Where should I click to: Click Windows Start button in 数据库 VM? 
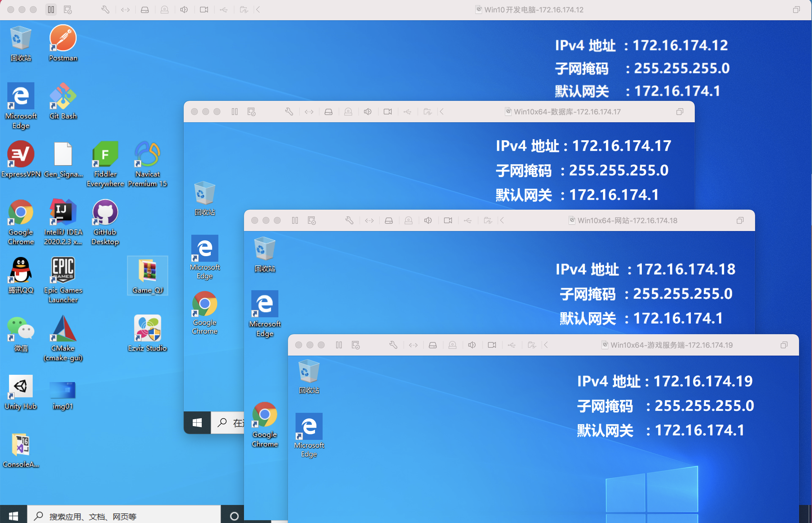pyautogui.click(x=197, y=422)
